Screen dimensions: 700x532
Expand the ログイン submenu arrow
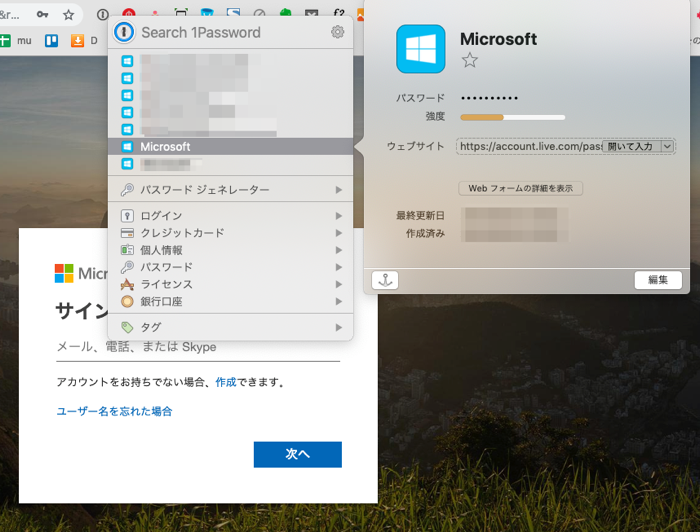pos(339,216)
